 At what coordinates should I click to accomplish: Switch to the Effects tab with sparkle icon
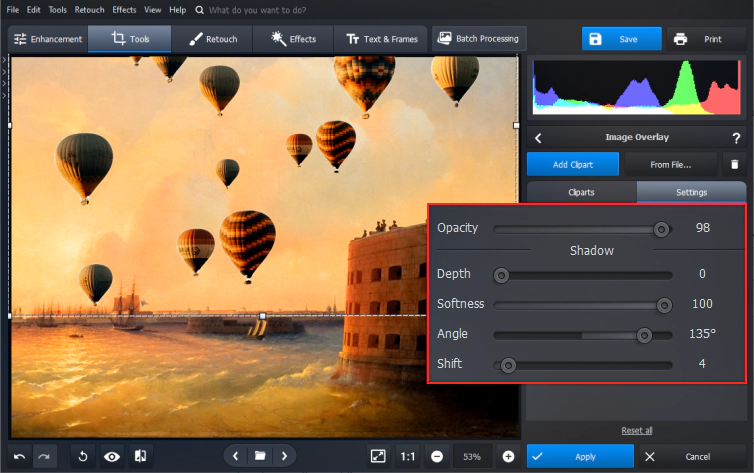tap(293, 39)
